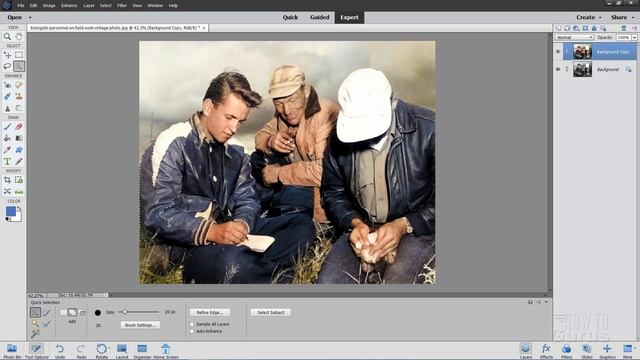The image size is (640, 360).
Task: Open the Organizer
Action: (142, 351)
